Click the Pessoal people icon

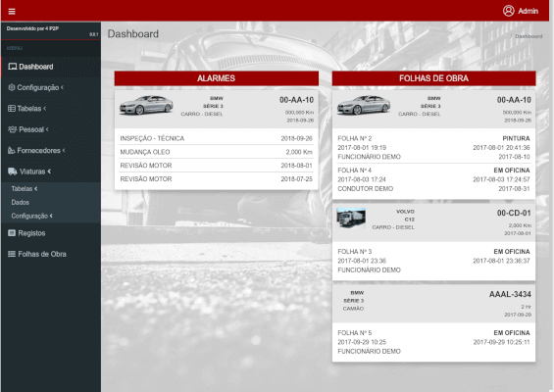coord(13,129)
